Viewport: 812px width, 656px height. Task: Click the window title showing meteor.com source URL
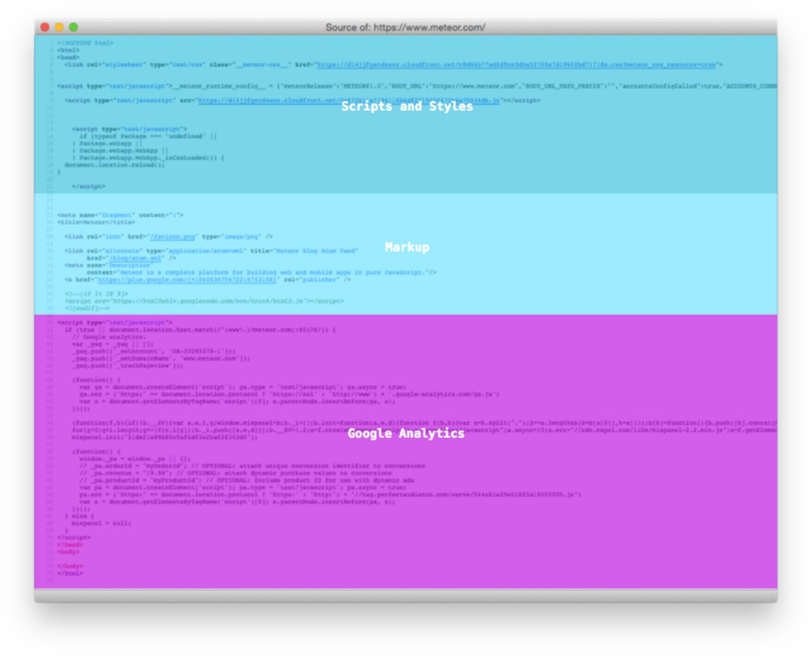coord(406,27)
